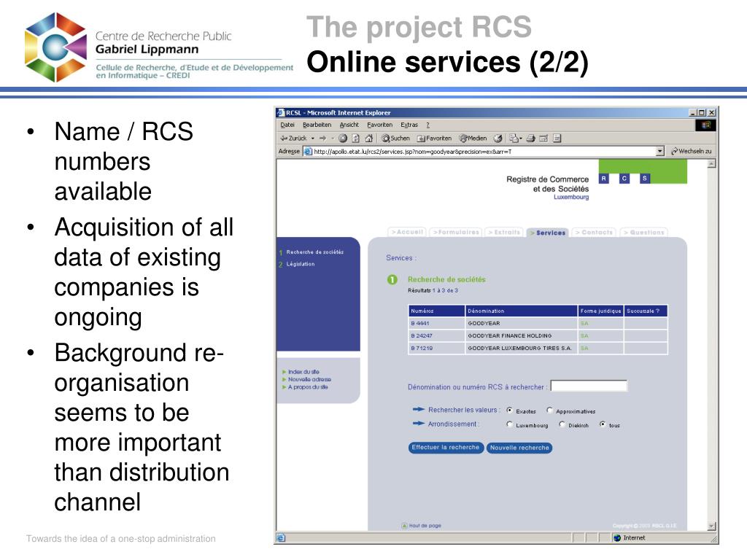Click the blue R square in RCS logo

tap(603, 179)
